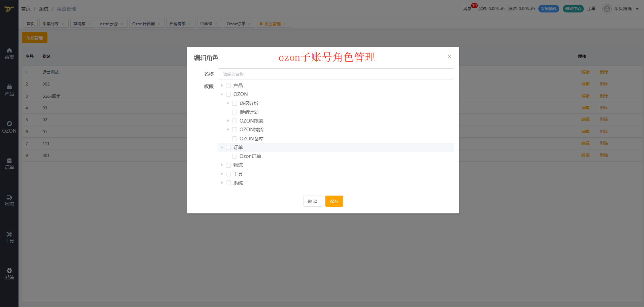Expand the 系统 tree node
This screenshot has width=644, height=307.
pos(222,183)
